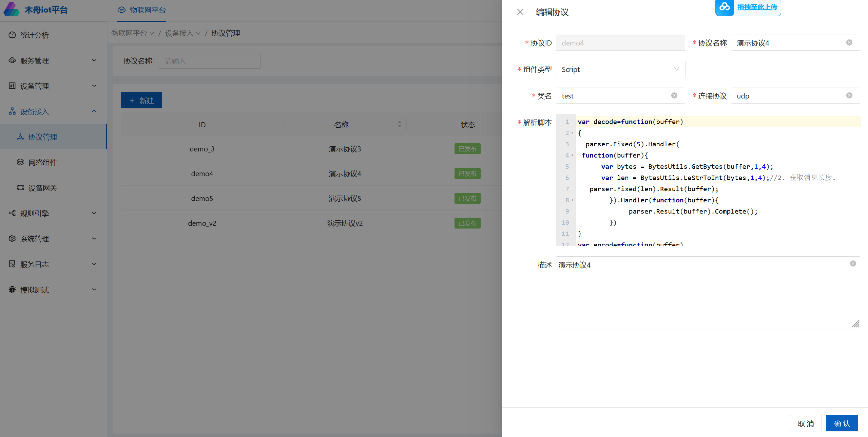Viewport: 868px width, 437px height.
Task: Click the sort arrows in 名称 column
Action: [x=399, y=124]
